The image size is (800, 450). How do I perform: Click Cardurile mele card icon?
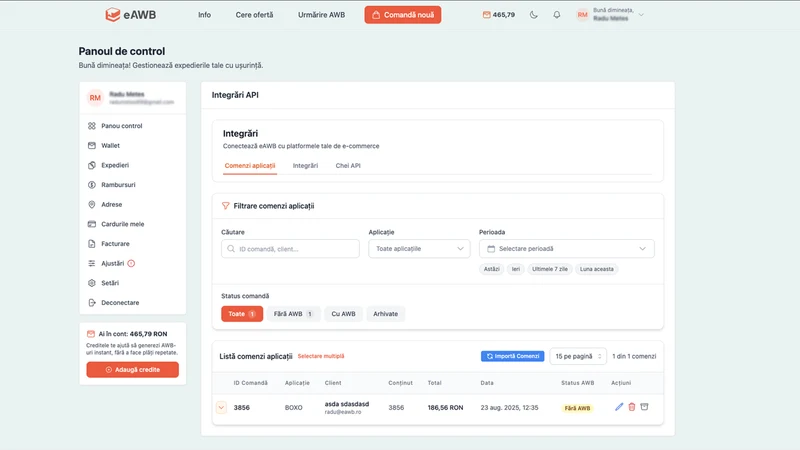[92, 224]
